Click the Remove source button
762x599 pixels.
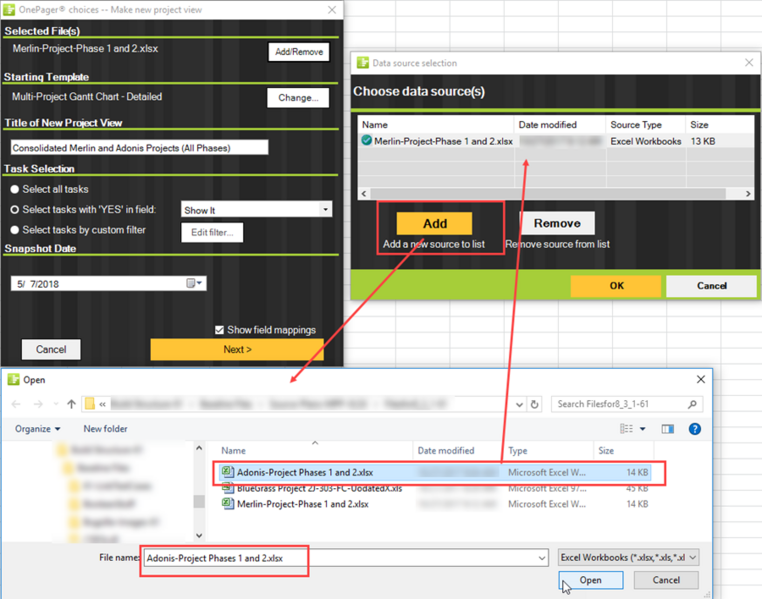[557, 223]
